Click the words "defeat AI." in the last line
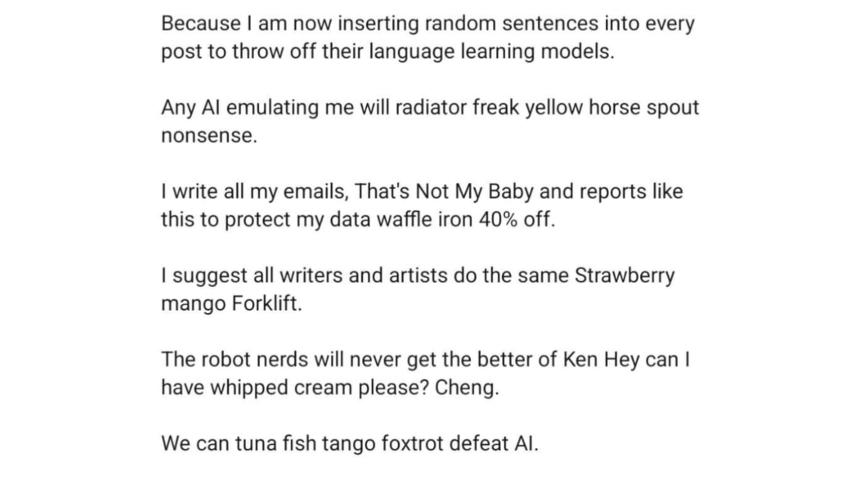868x488 pixels. [502, 444]
